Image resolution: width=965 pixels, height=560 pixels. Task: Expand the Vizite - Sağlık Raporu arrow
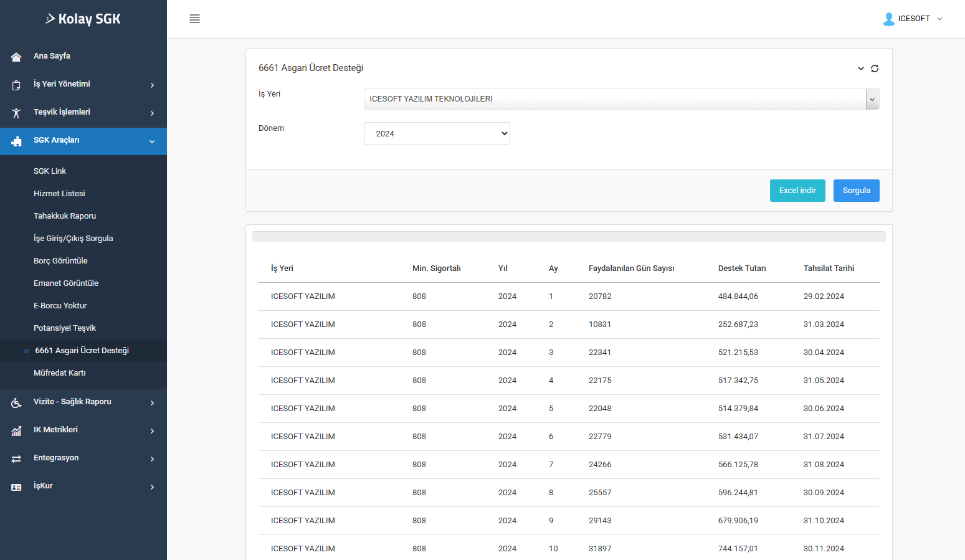(152, 403)
